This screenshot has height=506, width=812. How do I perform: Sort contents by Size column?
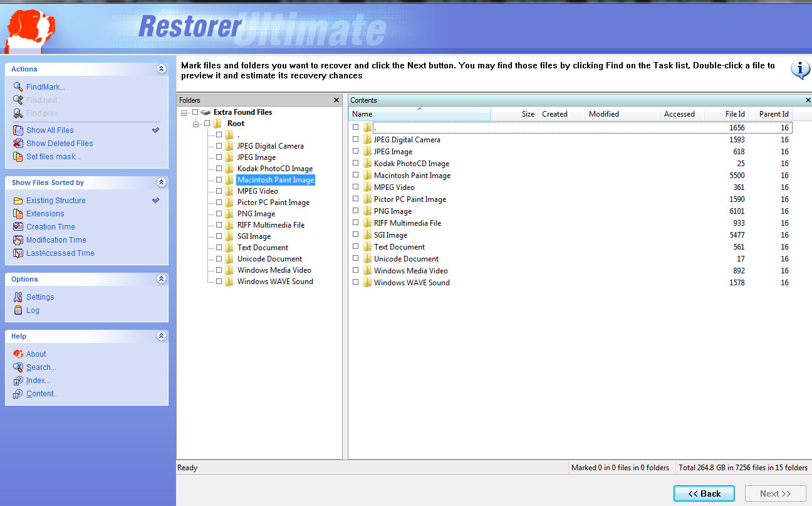(514, 114)
